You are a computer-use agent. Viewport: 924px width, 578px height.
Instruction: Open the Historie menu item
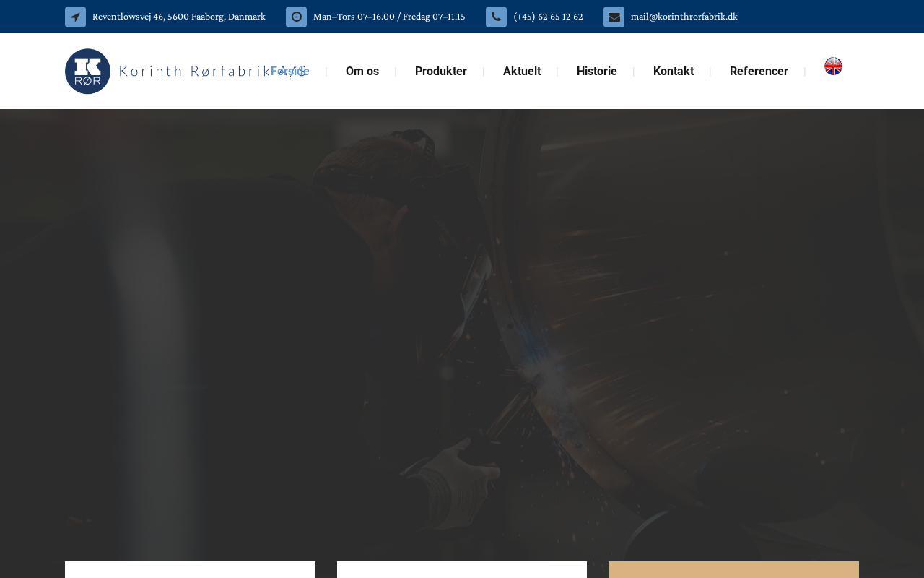pos(597,71)
